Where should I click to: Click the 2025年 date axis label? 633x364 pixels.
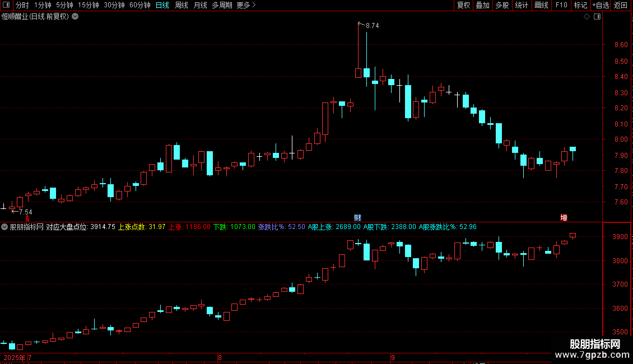click(14, 357)
